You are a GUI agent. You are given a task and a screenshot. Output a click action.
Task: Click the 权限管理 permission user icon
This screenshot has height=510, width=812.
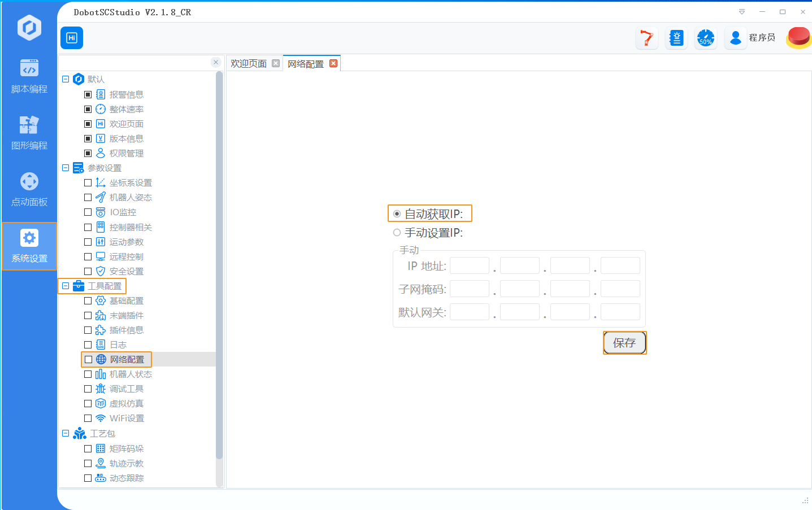[x=101, y=153]
